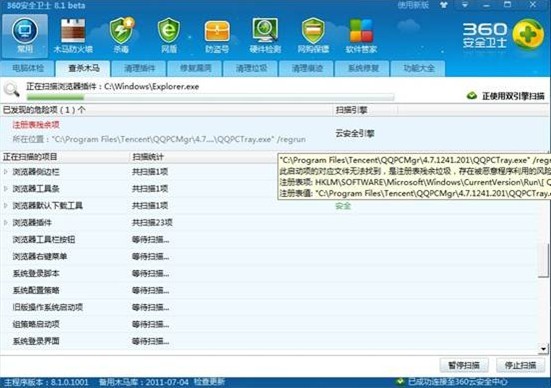Click the scroll-down arrow of scan list

(x=544, y=349)
